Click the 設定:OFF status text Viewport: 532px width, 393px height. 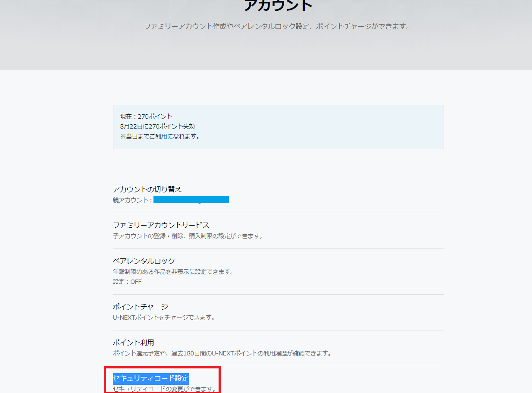click(127, 282)
